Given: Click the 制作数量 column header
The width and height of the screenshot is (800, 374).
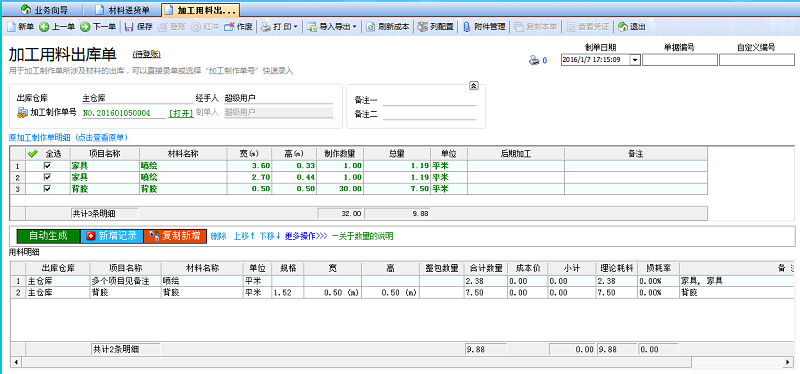Looking at the screenshot, I should tap(340, 153).
